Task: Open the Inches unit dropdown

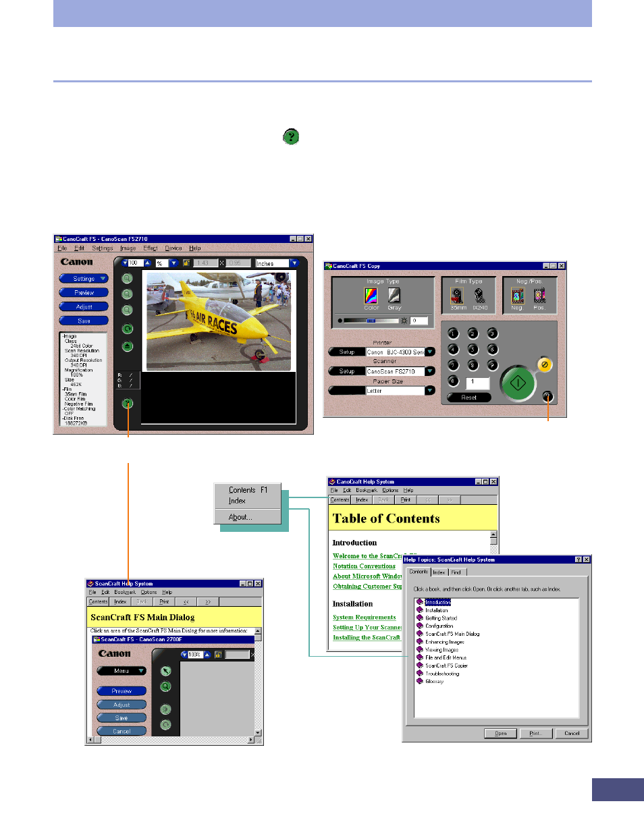Action: (294, 263)
